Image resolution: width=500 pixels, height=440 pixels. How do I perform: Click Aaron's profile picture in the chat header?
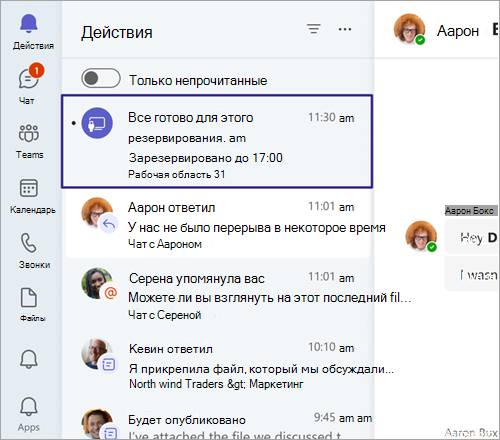click(x=409, y=29)
